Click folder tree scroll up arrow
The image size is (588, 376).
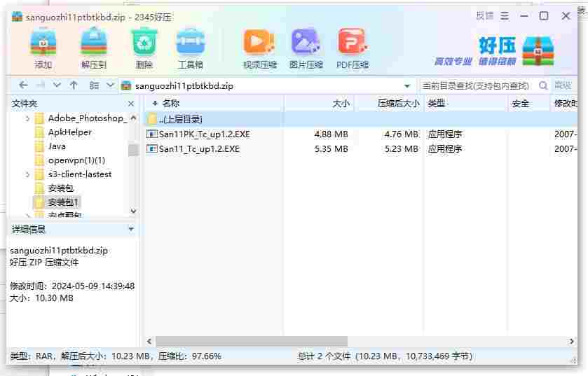tap(133, 118)
